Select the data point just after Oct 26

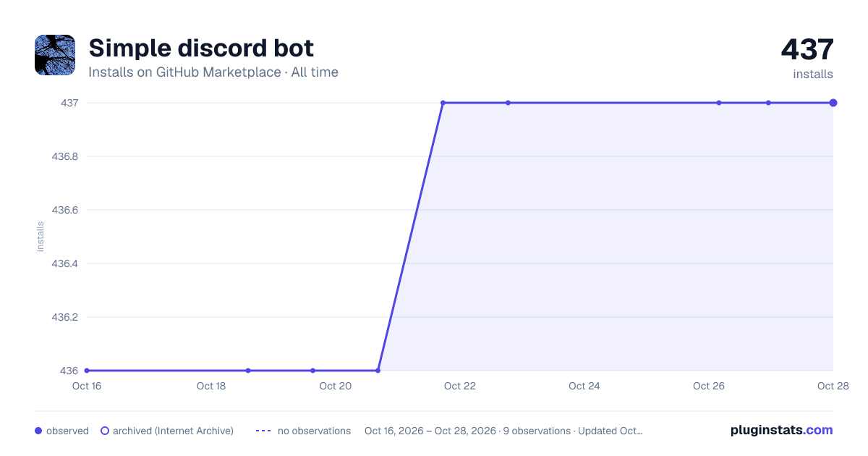click(719, 103)
